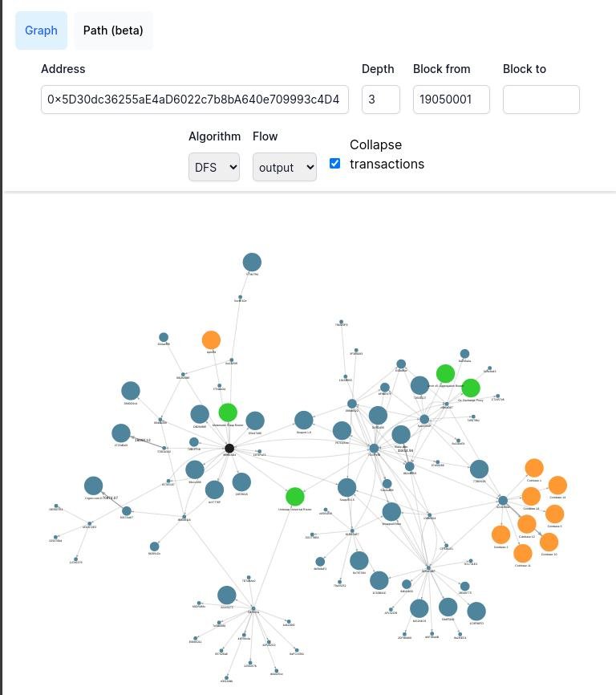
Task: Toggle the Collapse transactions checkbox
Action: click(335, 163)
